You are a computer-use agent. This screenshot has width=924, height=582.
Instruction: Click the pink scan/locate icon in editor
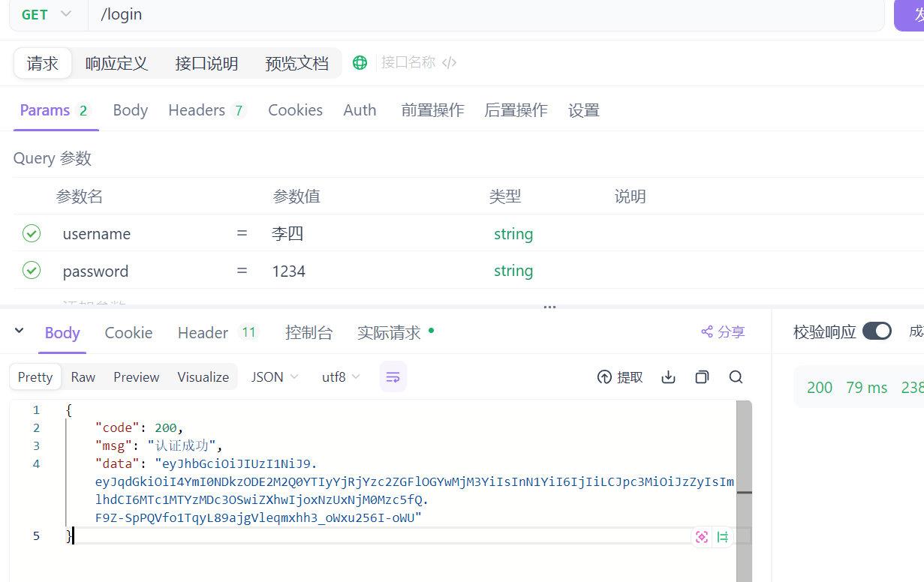[702, 536]
